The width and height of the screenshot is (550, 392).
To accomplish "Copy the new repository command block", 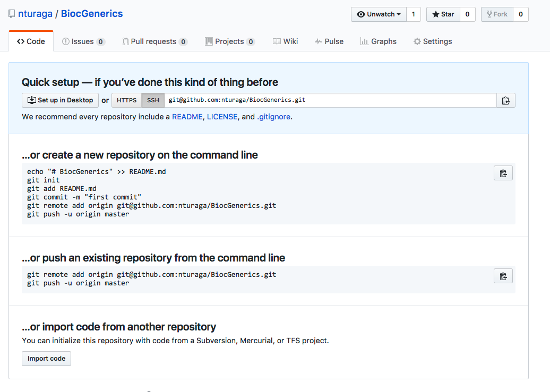I will click(503, 173).
